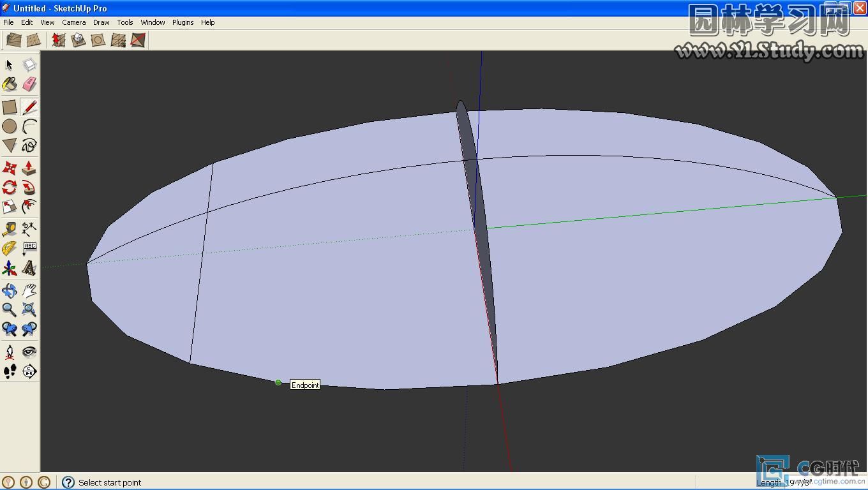Open the View menu
Viewport: 868px width, 490px height.
47,22
